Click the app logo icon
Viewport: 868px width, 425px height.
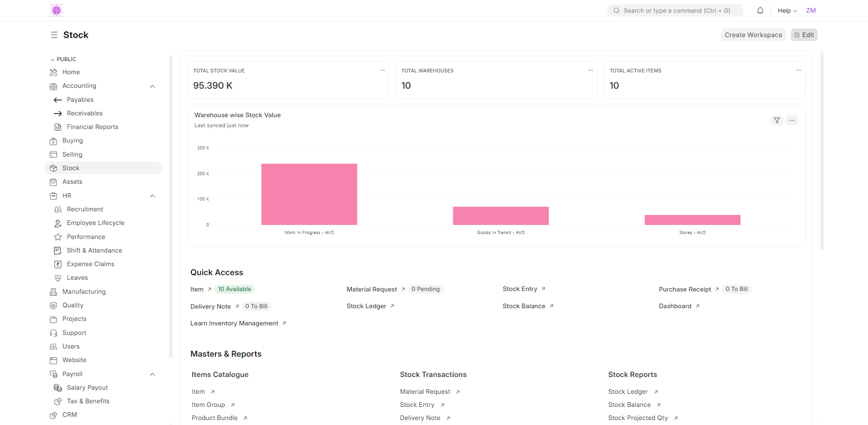57,10
